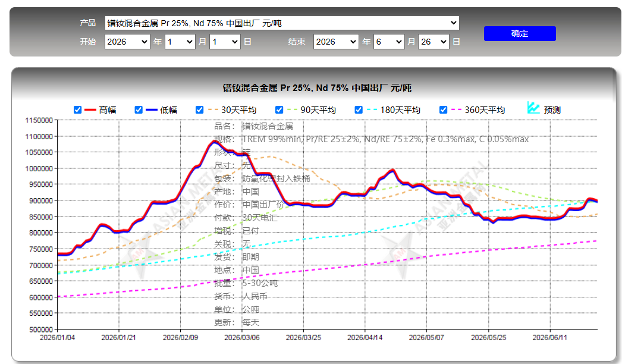Uncheck the 高幅 series checkbox
The height and width of the screenshot is (364, 622).
click(x=78, y=110)
